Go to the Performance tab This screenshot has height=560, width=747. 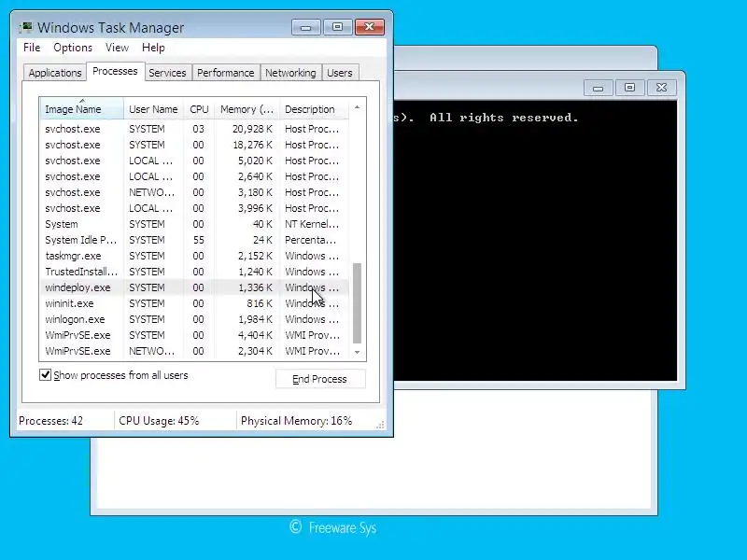point(226,73)
